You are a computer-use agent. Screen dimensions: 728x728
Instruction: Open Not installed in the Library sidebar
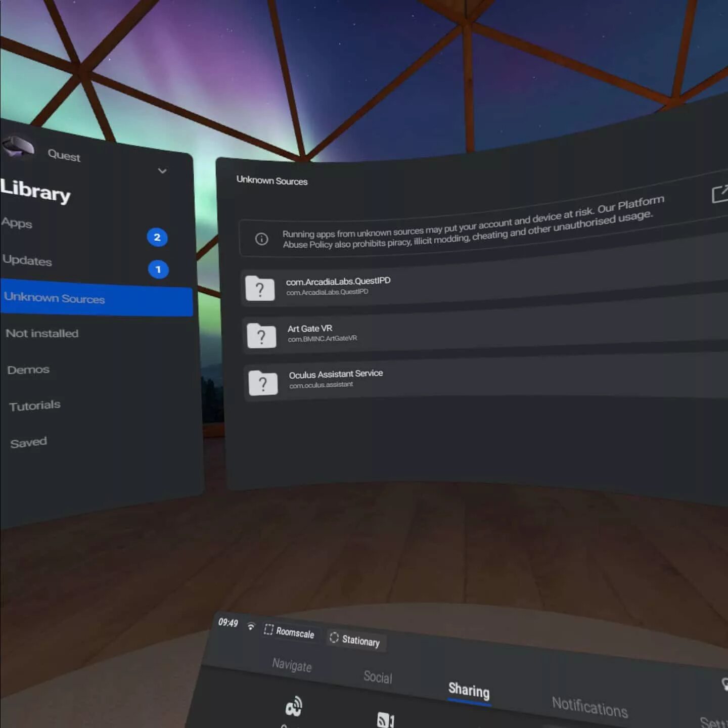tap(42, 333)
